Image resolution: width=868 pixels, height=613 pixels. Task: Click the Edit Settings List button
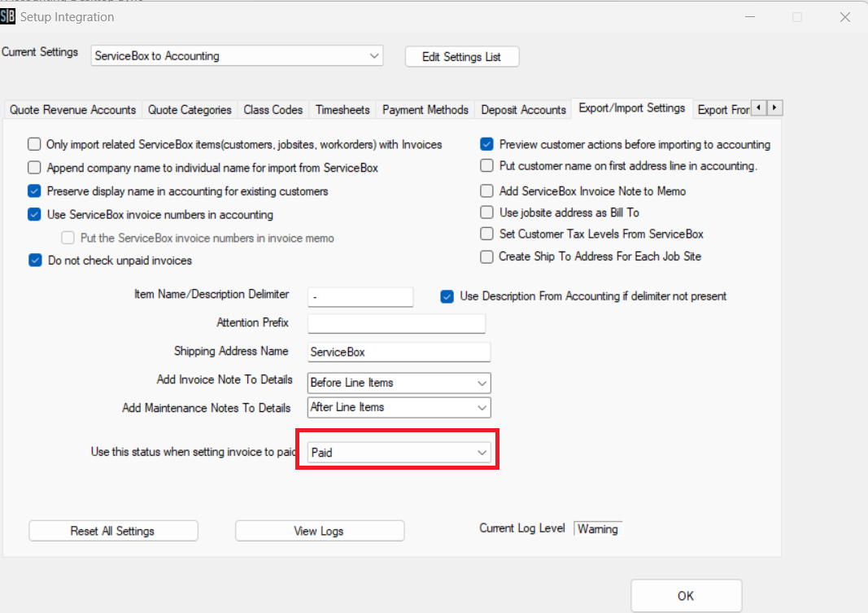[x=462, y=56]
